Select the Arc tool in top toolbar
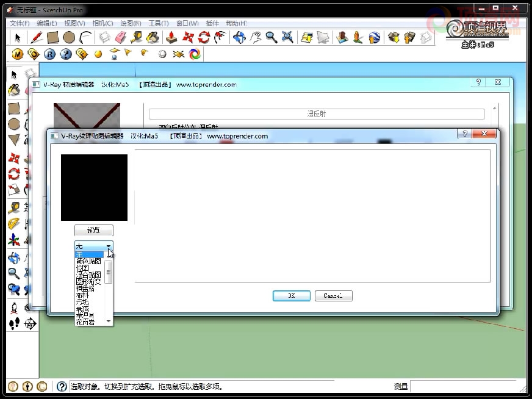The height and width of the screenshot is (399, 532). click(x=85, y=37)
